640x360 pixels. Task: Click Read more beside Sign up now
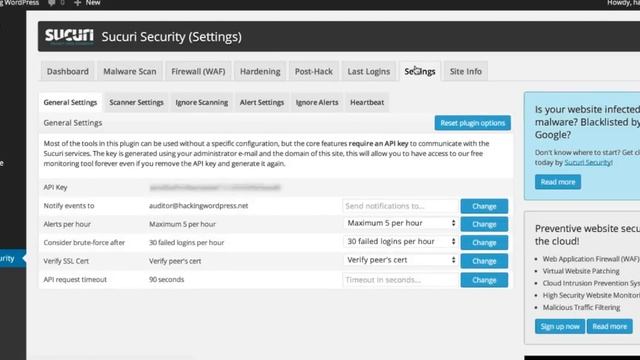pyautogui.click(x=609, y=327)
